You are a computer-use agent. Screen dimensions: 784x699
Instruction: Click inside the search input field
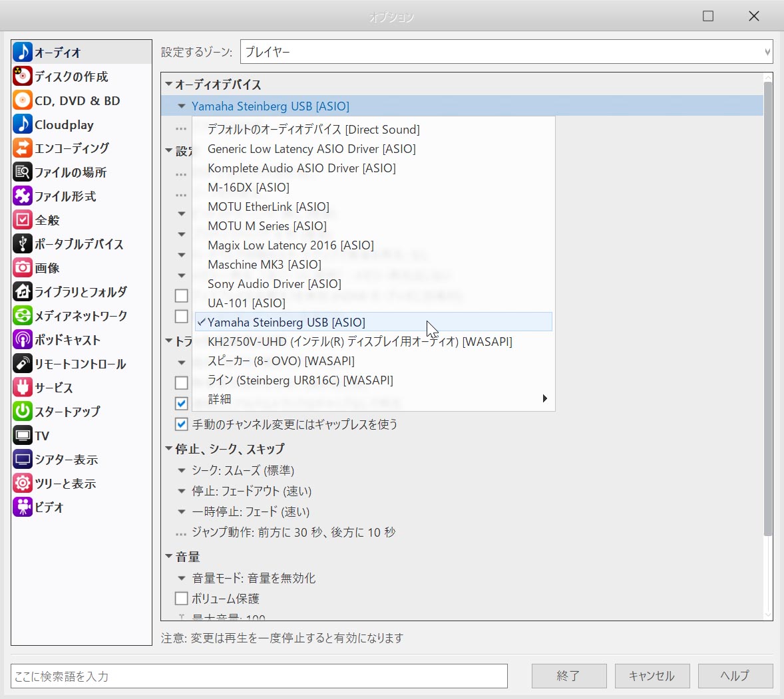click(x=259, y=676)
